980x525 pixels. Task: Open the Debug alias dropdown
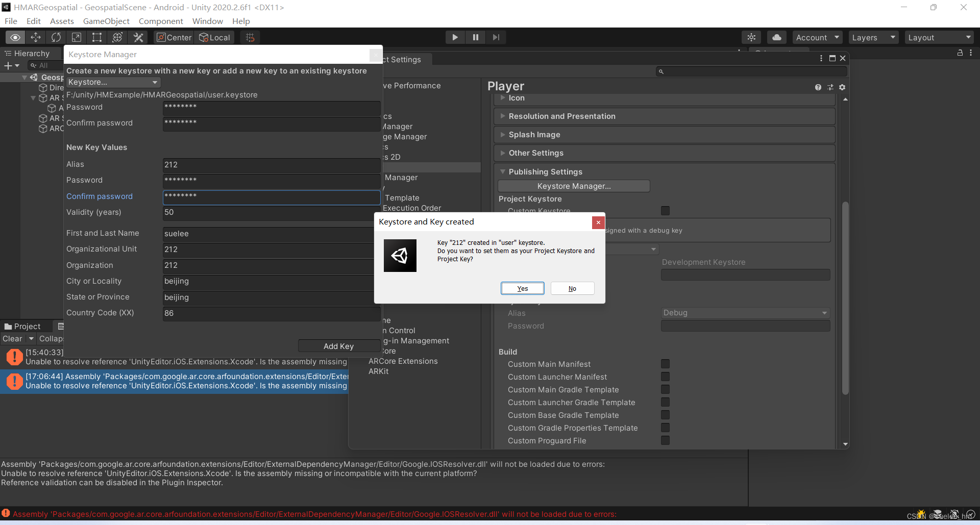[x=745, y=313]
